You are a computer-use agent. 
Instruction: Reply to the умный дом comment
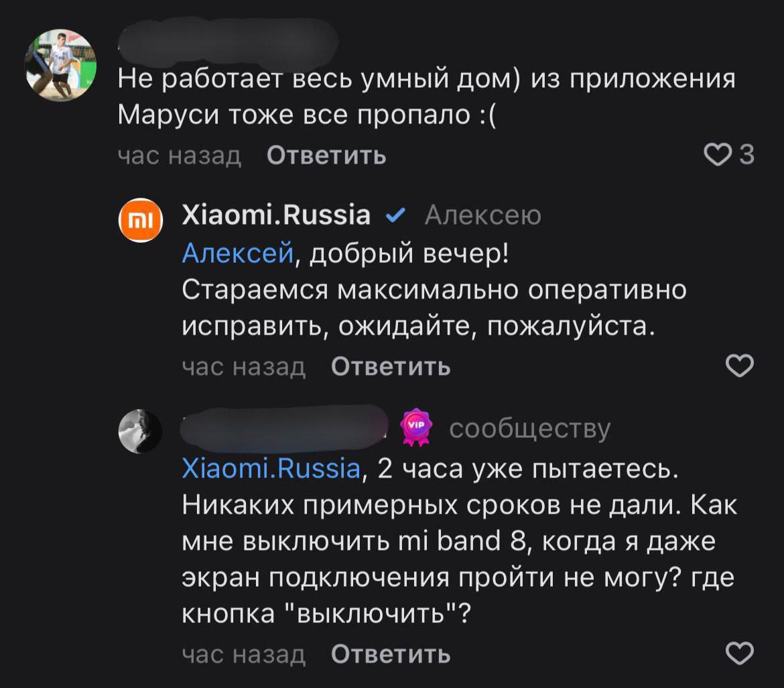tap(326, 156)
